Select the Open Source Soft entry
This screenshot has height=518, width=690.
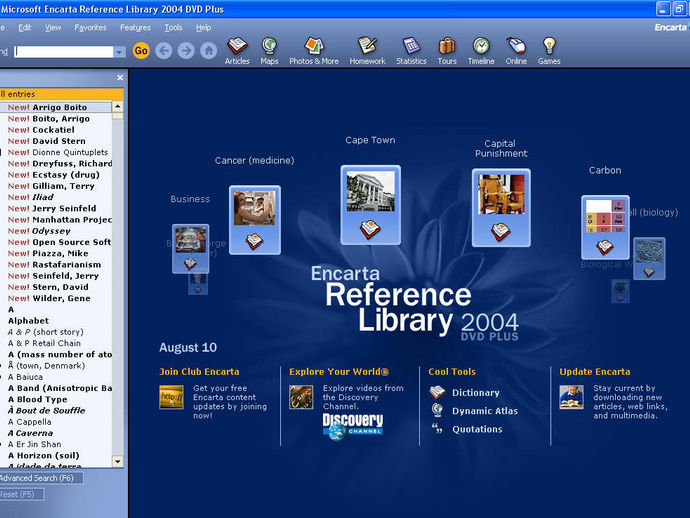point(56,242)
